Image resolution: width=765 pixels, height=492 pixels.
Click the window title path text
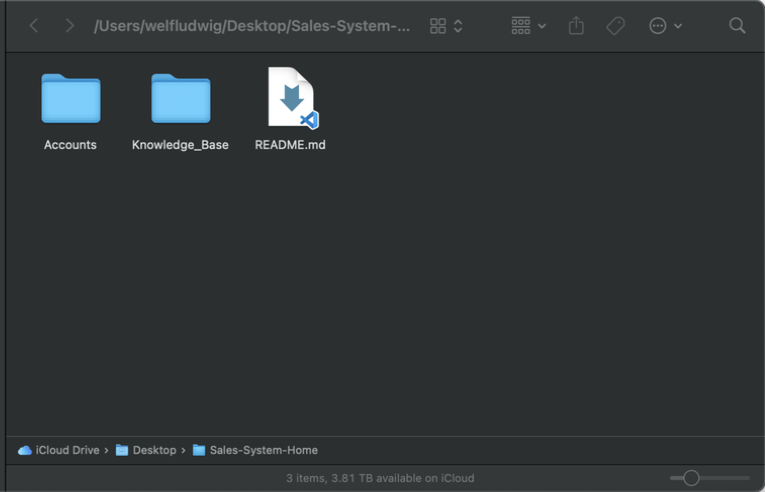[252, 26]
